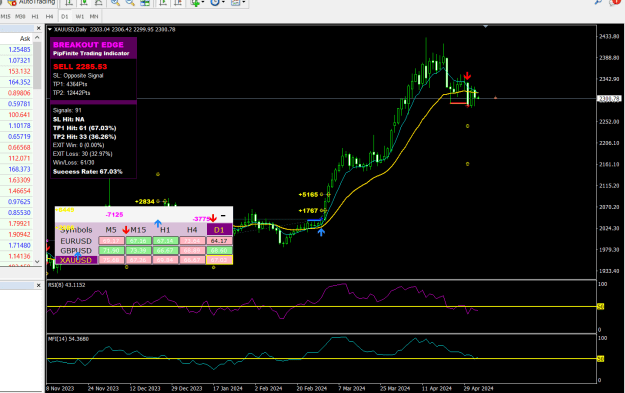Click the tile windows icon
625x393 pixels.
pos(145,3)
